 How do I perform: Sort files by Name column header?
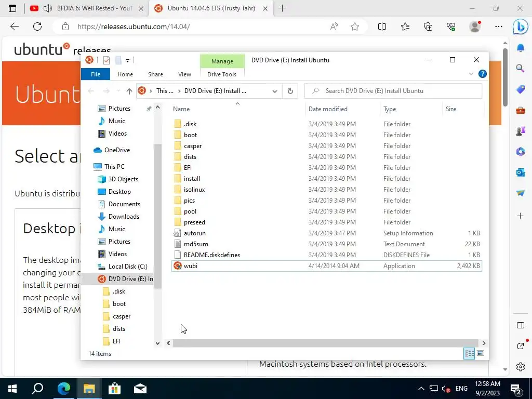[237, 109]
